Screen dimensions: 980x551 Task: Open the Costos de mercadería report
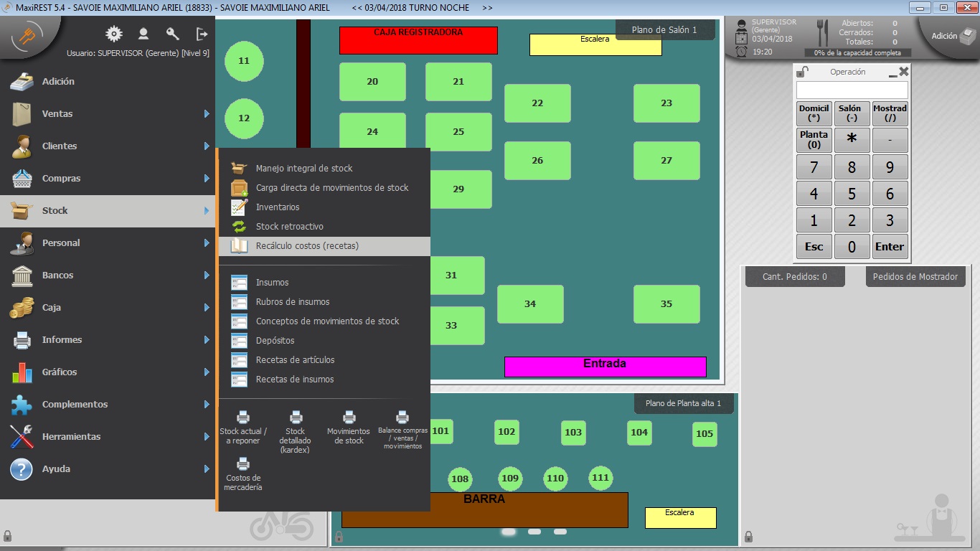pyautogui.click(x=242, y=474)
